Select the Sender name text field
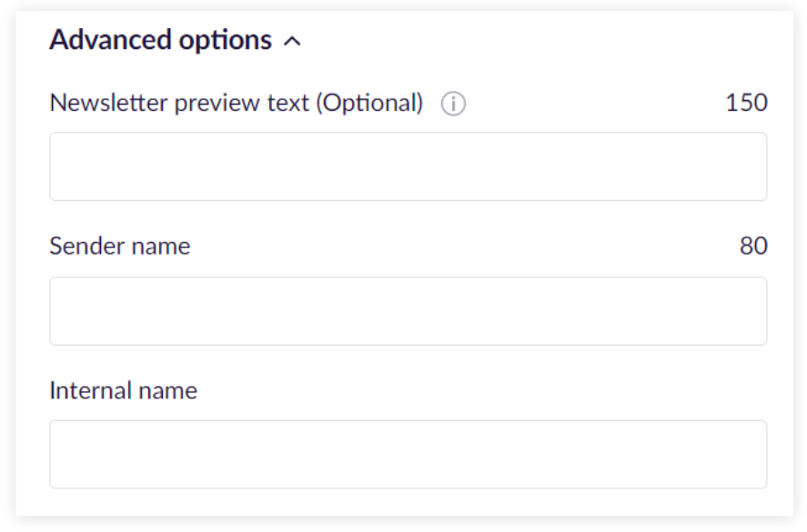The width and height of the screenshot is (807, 532). tap(409, 311)
